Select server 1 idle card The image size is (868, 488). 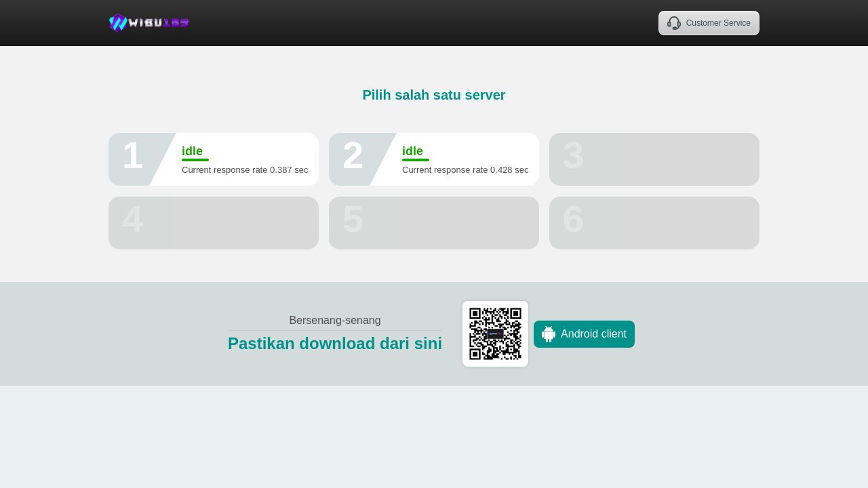tap(214, 159)
